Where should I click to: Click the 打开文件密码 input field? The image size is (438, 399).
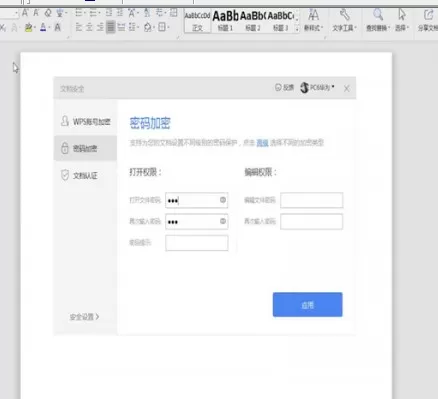click(x=197, y=200)
